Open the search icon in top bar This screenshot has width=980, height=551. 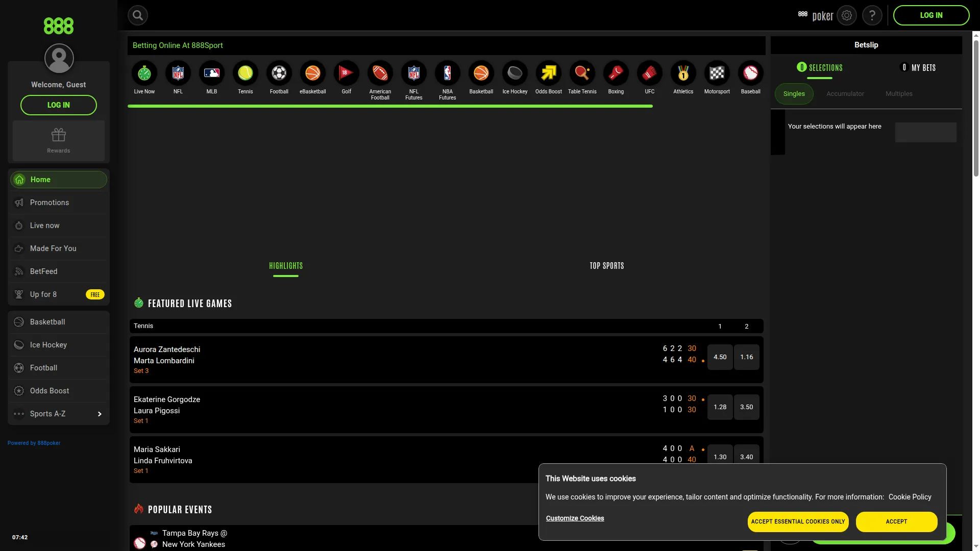pyautogui.click(x=138, y=15)
